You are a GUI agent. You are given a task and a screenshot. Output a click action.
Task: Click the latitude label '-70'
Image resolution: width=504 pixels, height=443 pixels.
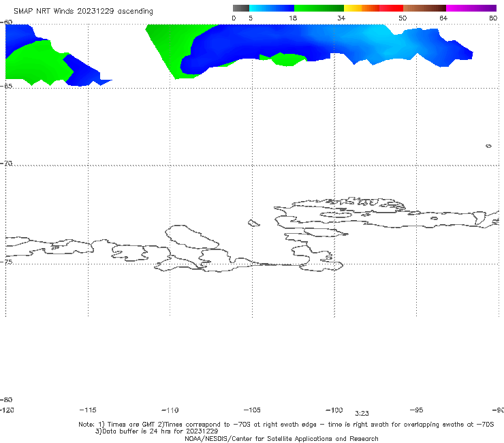point(6,164)
